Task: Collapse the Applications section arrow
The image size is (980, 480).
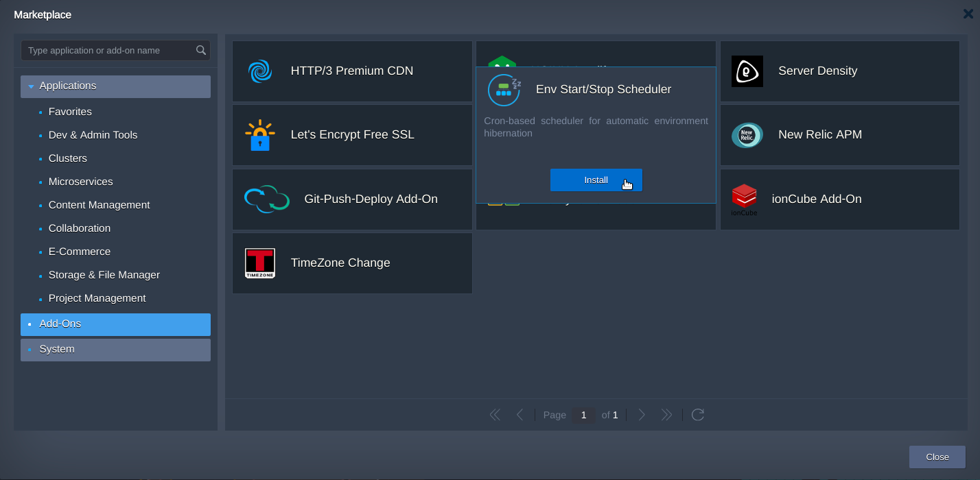Action: pos(31,86)
